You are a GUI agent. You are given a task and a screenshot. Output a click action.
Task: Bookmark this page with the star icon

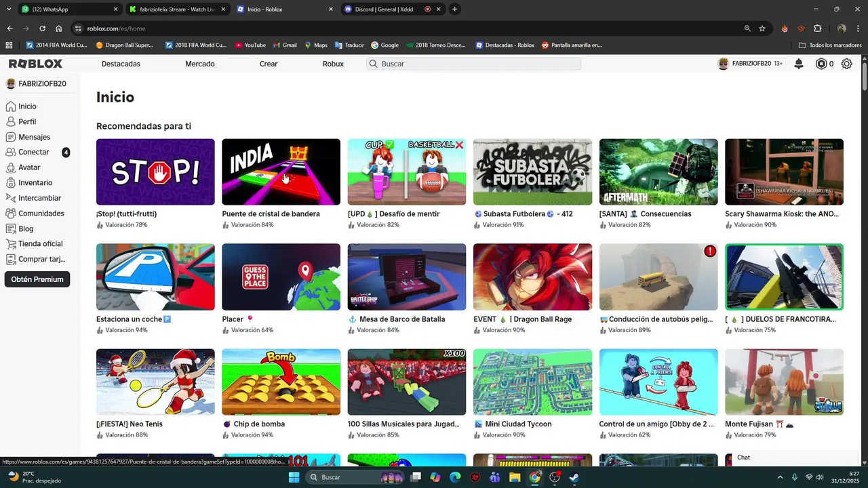tap(762, 28)
